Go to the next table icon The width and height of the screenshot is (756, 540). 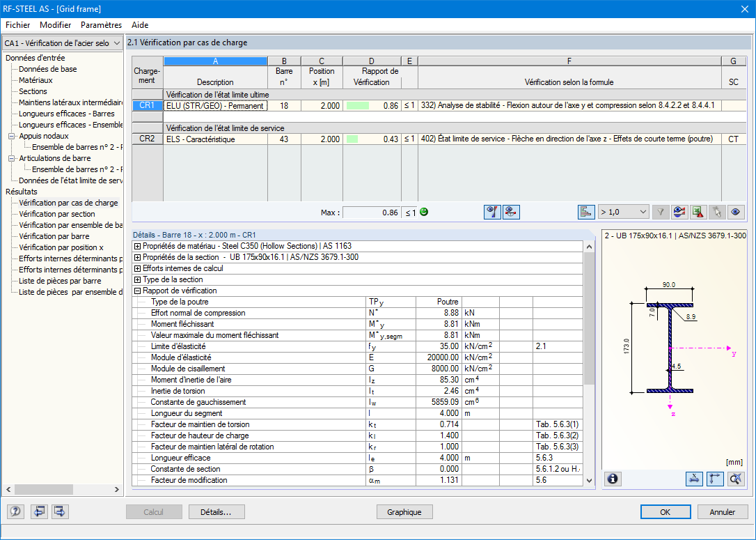(60, 511)
